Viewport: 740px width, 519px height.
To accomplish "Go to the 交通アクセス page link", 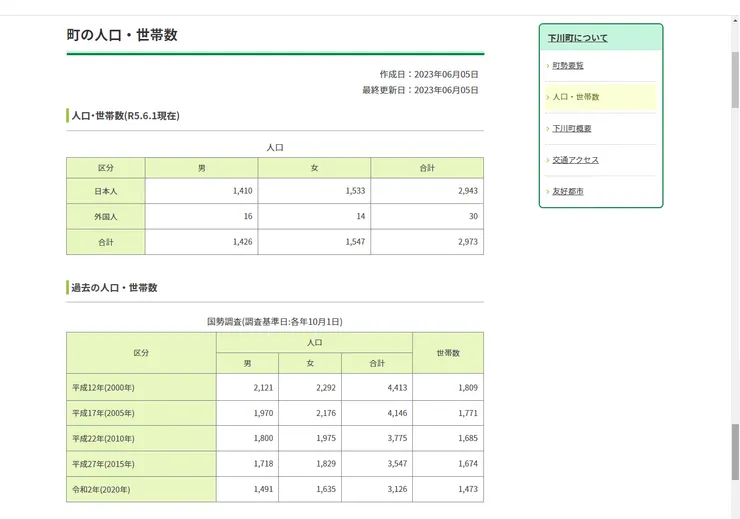I will (x=575, y=160).
